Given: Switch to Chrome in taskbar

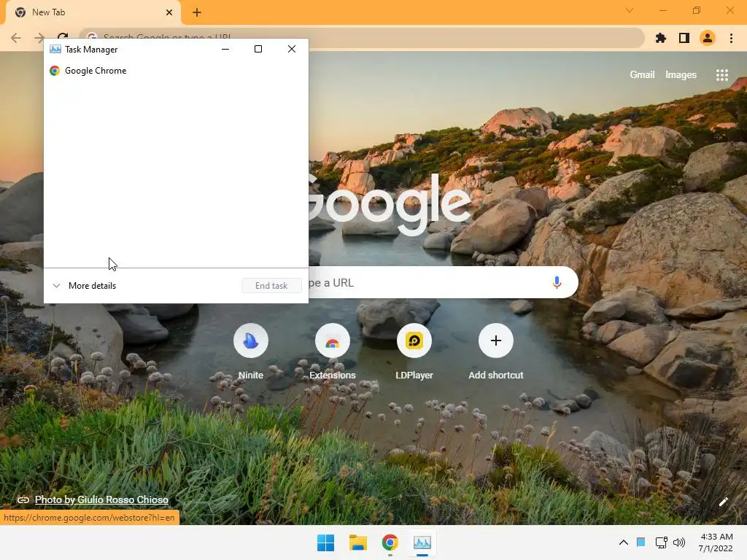Looking at the screenshot, I should pyautogui.click(x=390, y=542).
